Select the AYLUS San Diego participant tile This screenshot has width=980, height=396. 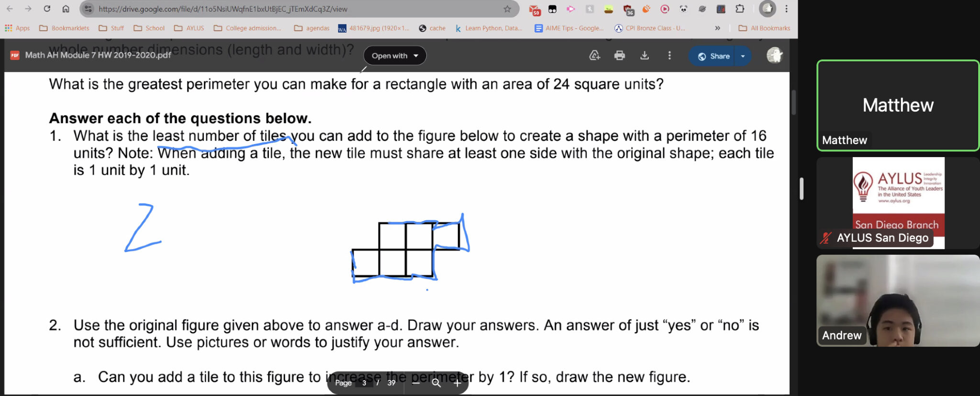[898, 203]
